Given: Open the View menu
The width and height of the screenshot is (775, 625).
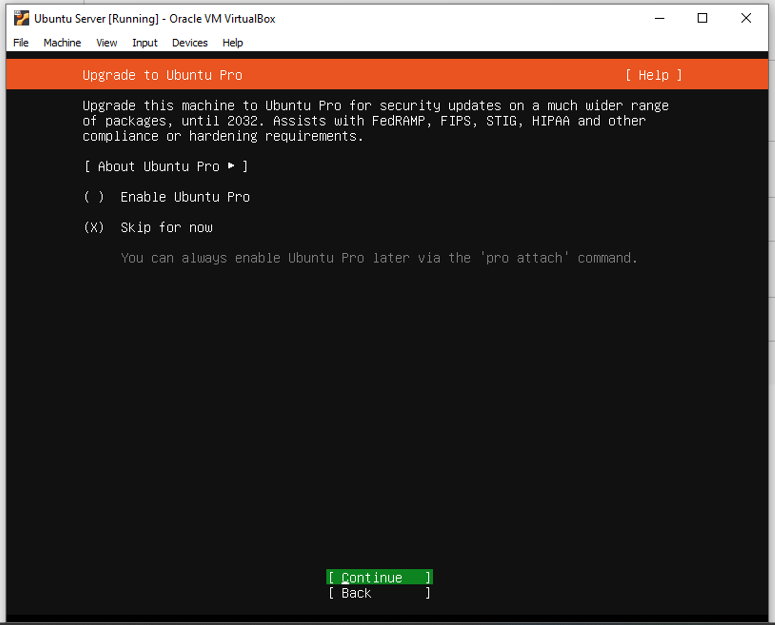Looking at the screenshot, I should click(x=107, y=43).
